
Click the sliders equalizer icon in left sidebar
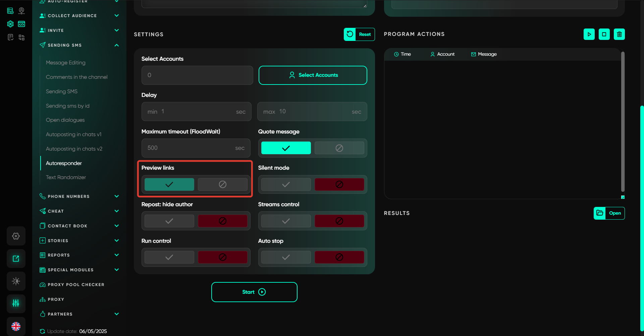[16, 303]
